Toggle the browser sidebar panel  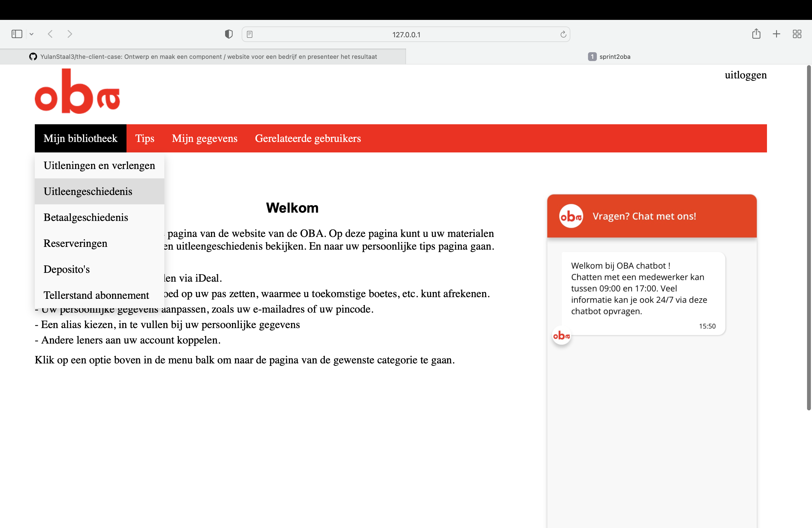pyautogui.click(x=16, y=34)
